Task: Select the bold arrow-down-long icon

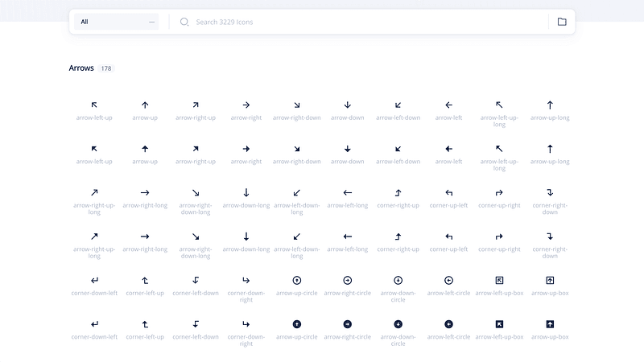Action: click(246, 237)
